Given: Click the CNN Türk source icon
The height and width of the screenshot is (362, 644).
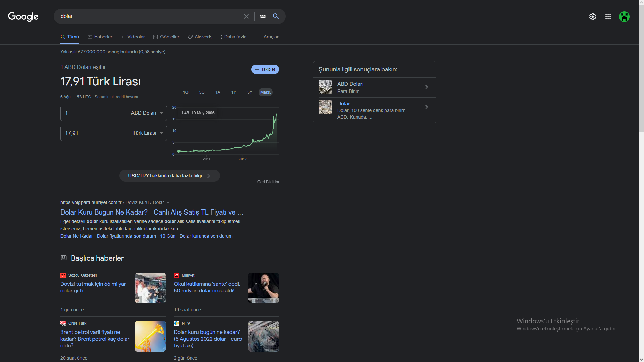Looking at the screenshot, I should pos(63,323).
